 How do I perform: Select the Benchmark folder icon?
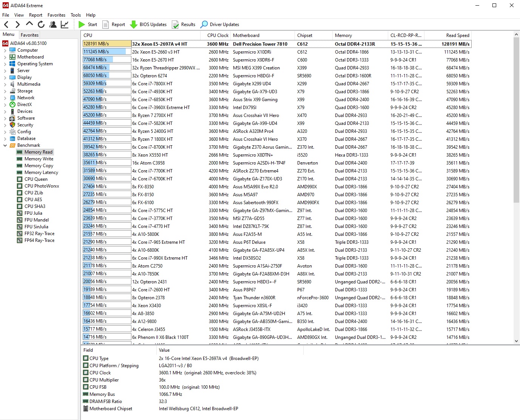tap(12, 145)
